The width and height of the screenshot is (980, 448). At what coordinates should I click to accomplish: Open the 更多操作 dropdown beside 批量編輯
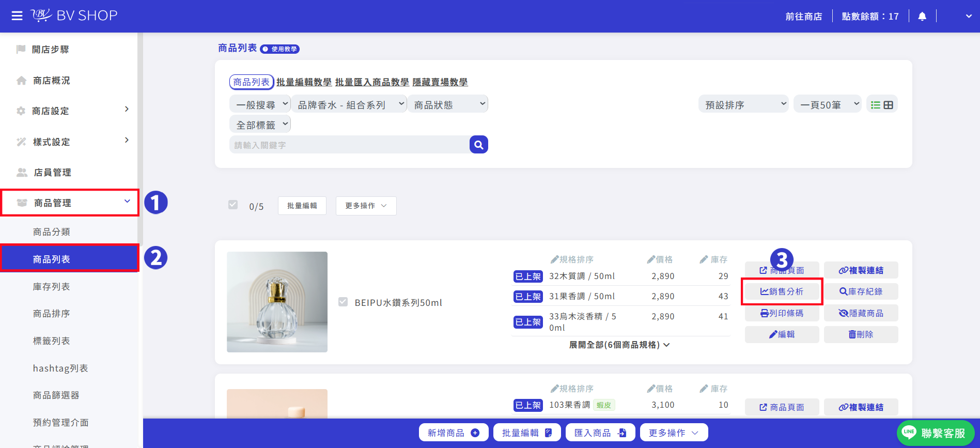[x=366, y=206]
